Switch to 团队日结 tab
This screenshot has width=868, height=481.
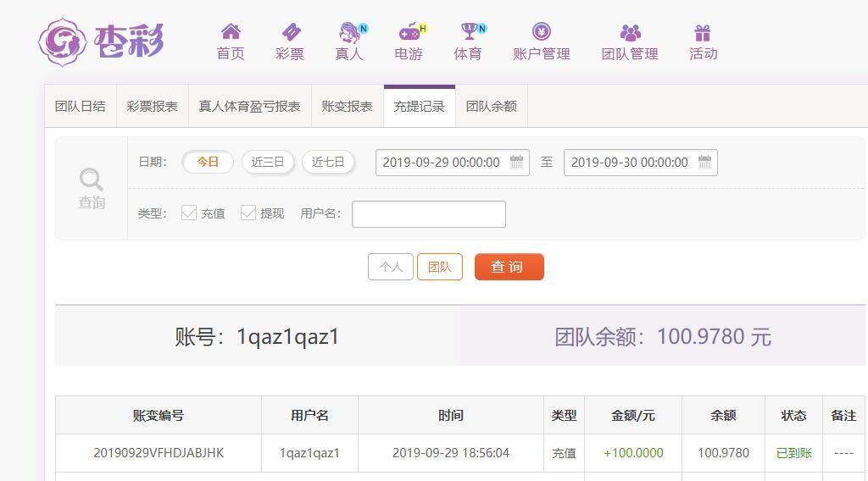[x=81, y=106]
